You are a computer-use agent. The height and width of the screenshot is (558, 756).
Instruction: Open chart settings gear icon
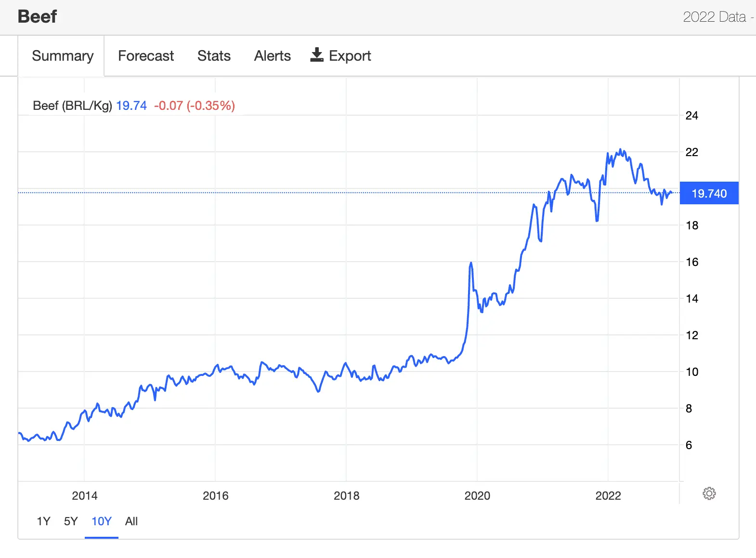pyautogui.click(x=709, y=493)
